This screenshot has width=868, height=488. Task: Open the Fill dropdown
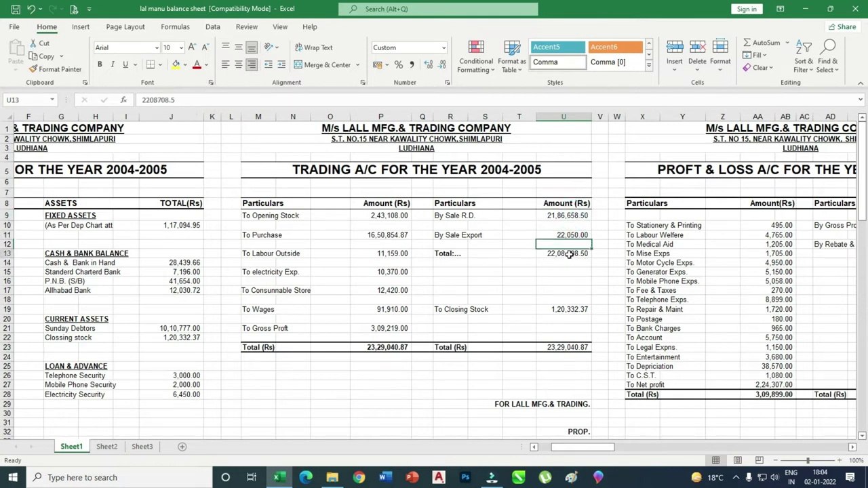(755, 55)
